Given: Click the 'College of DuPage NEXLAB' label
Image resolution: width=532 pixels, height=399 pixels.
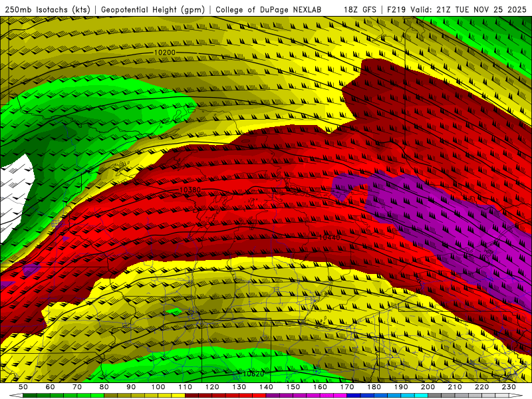Looking at the screenshot, I should 269,10.
